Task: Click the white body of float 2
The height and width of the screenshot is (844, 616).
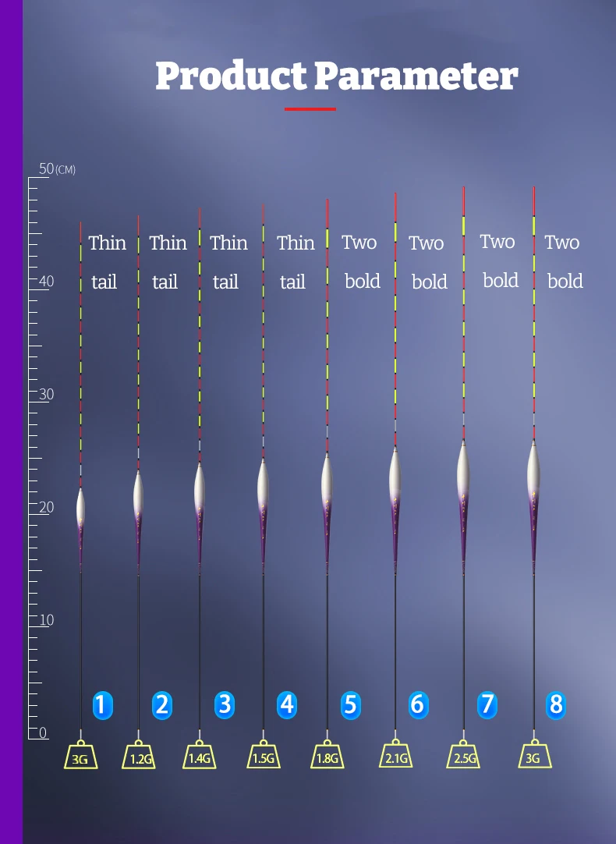Action: coord(138,493)
